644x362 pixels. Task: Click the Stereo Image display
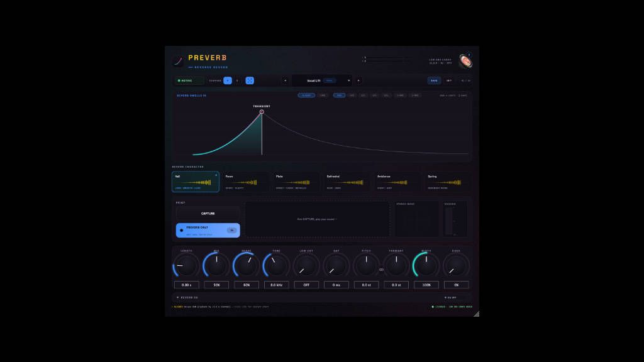pos(416,219)
